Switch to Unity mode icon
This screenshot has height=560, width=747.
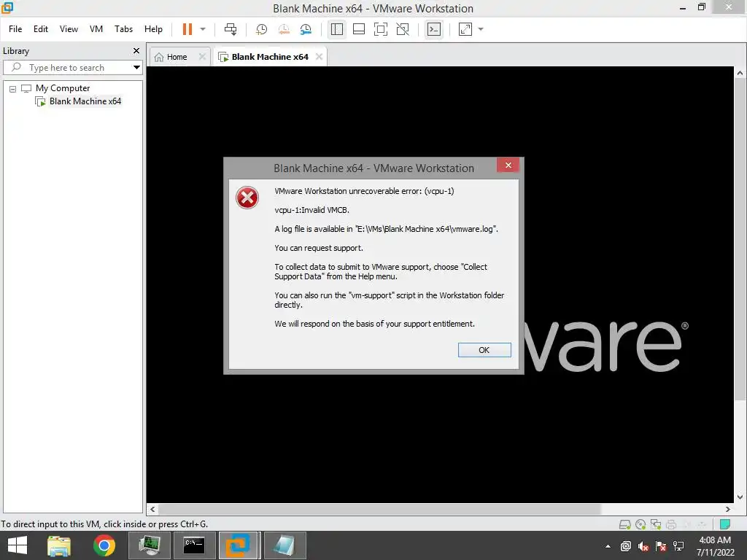pos(403,29)
